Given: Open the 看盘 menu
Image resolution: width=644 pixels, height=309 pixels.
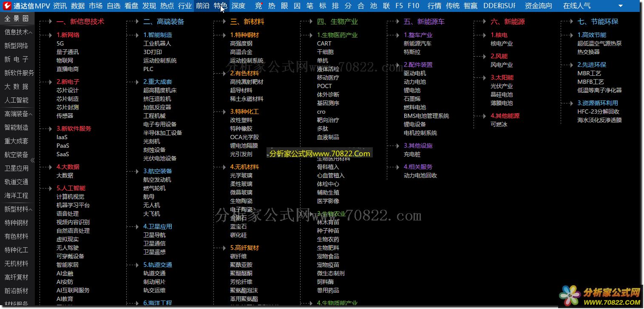Looking at the screenshot, I should [131, 6].
